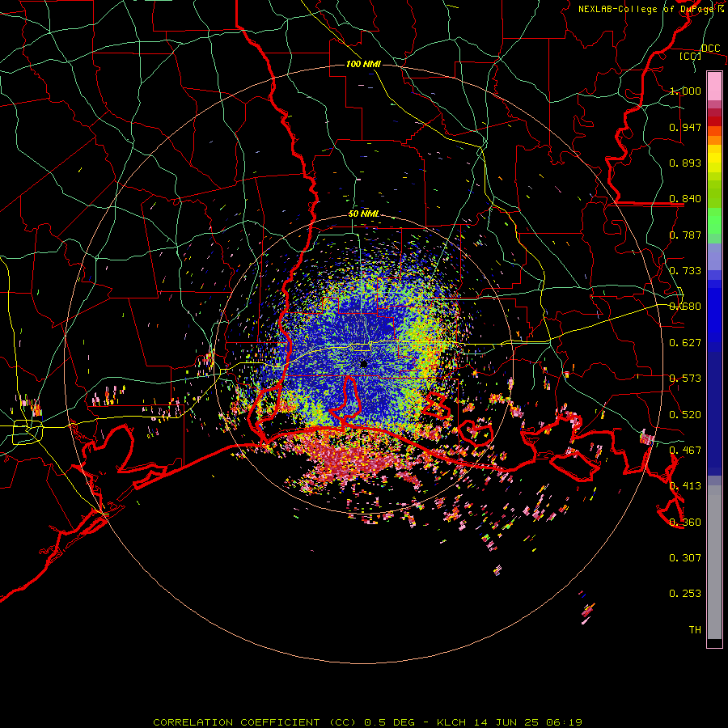Click the DCC label above the color scale
Image resolution: width=728 pixels, height=728 pixels.
click(x=710, y=48)
